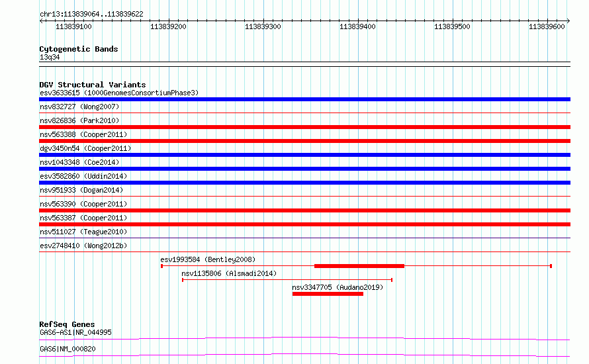Click the RefSeq Genes track title
Screen dimensions: 589x364
click(67, 324)
